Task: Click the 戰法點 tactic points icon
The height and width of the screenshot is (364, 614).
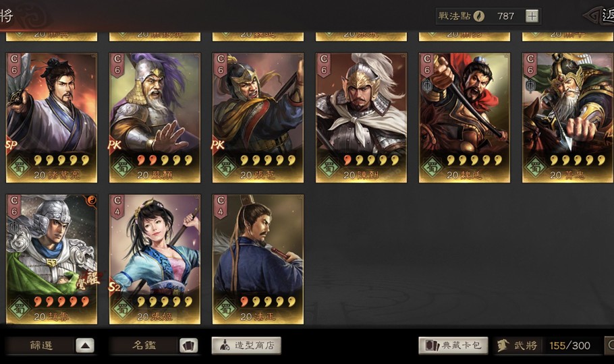Action: pyautogui.click(x=478, y=16)
